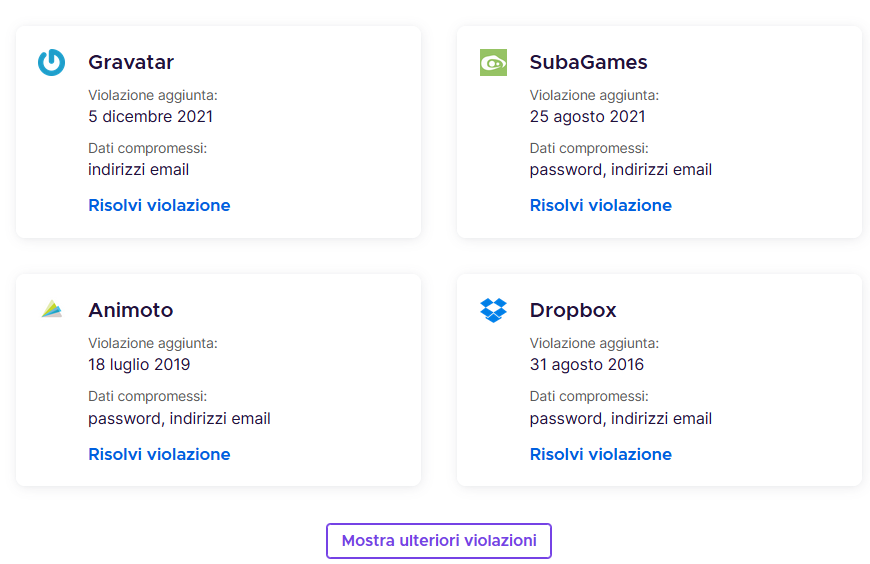The height and width of the screenshot is (564, 870).
Task: Click 'Dati compromessi:' label in SubaGames card
Action: 589,149
